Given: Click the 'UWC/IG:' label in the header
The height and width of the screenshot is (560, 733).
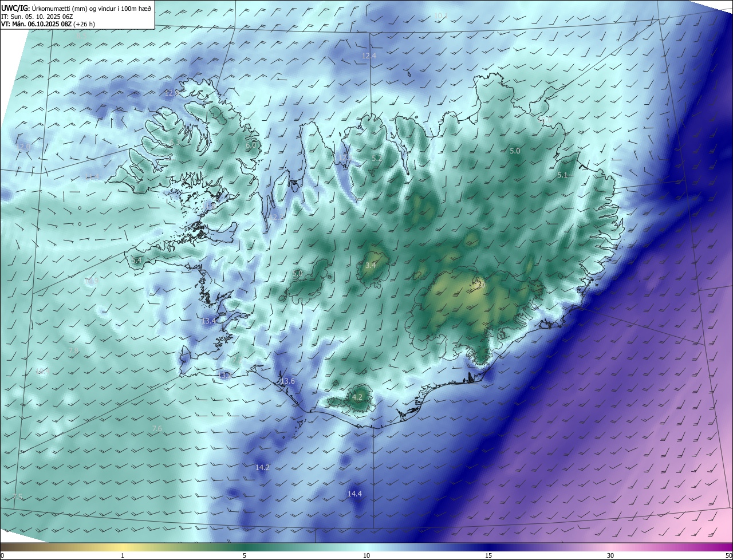Looking at the screenshot, I should (15, 7).
